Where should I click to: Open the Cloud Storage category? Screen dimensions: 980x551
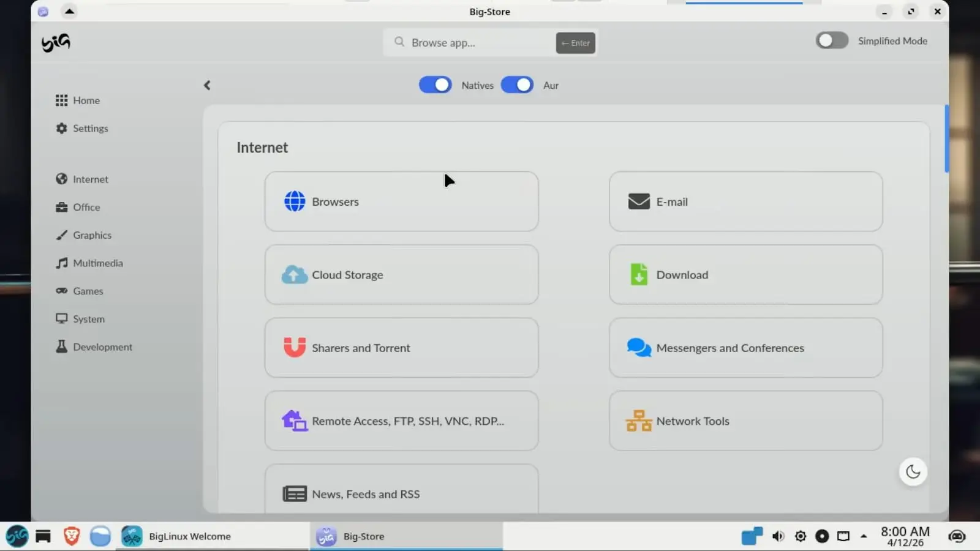coord(401,275)
